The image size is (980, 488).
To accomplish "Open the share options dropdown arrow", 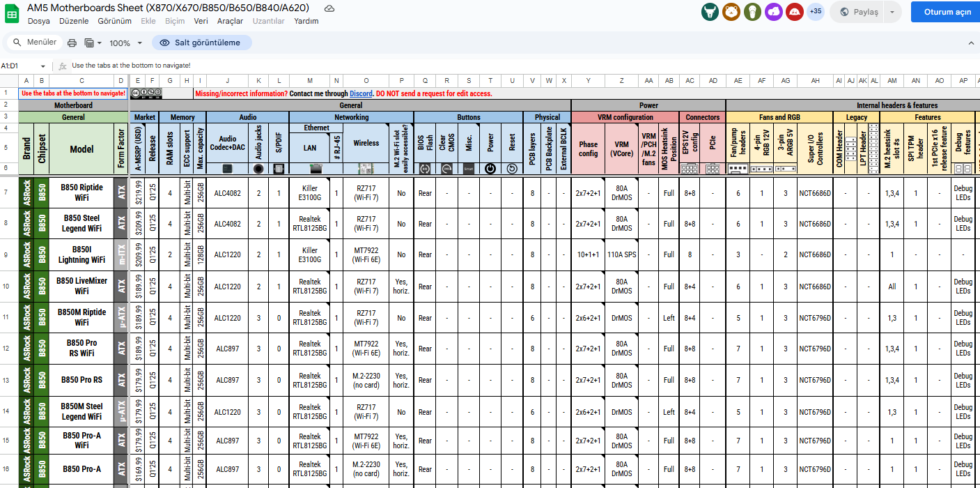I will [x=894, y=12].
